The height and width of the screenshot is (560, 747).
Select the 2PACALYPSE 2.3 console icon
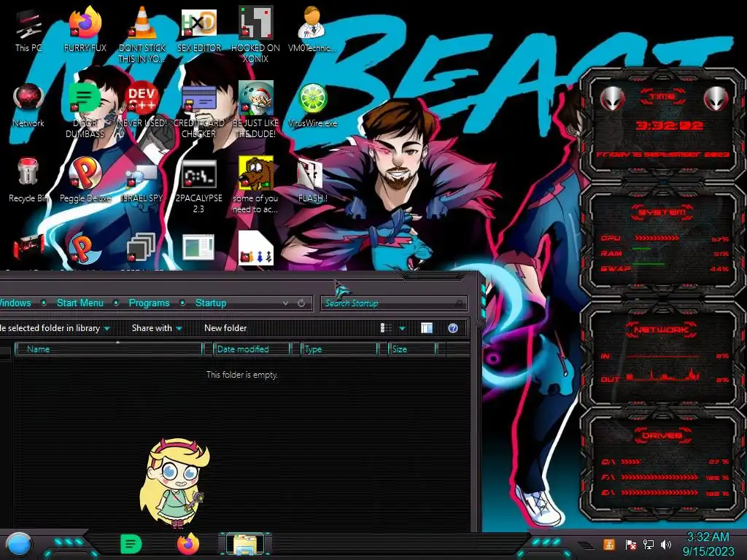[198, 186]
